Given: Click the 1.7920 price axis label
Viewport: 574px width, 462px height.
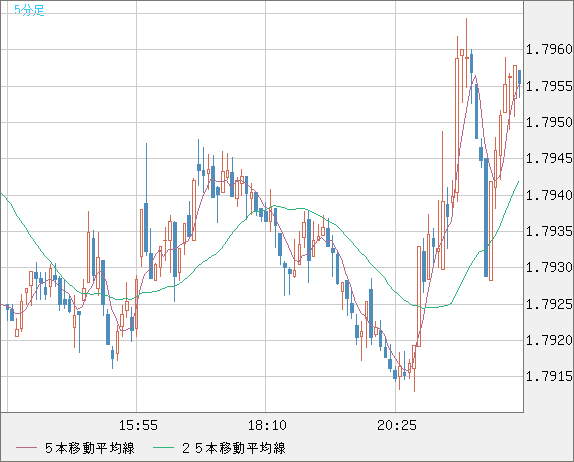Looking at the screenshot, I should (x=549, y=340).
